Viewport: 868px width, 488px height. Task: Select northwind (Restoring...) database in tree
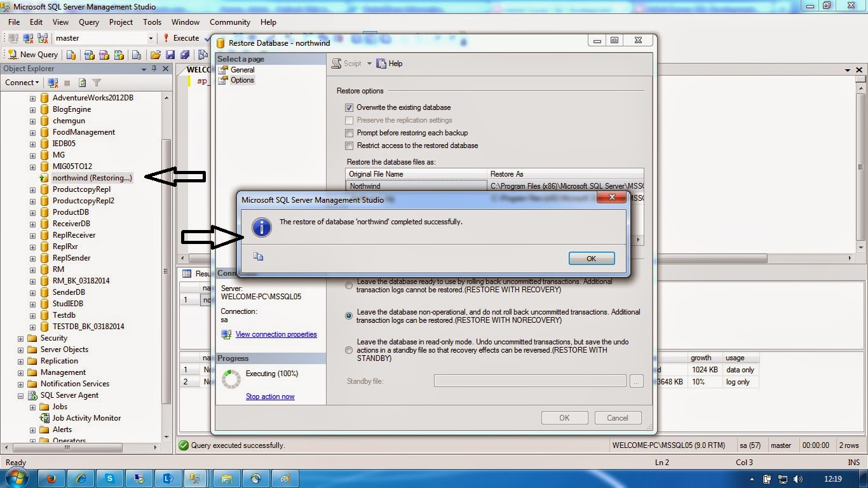pos(92,178)
